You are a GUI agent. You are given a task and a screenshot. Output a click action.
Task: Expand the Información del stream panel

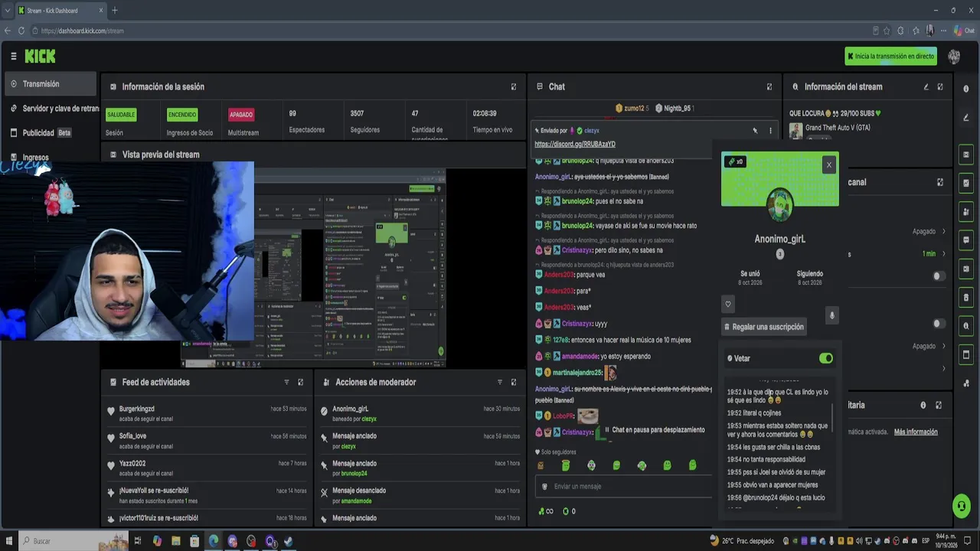(940, 87)
